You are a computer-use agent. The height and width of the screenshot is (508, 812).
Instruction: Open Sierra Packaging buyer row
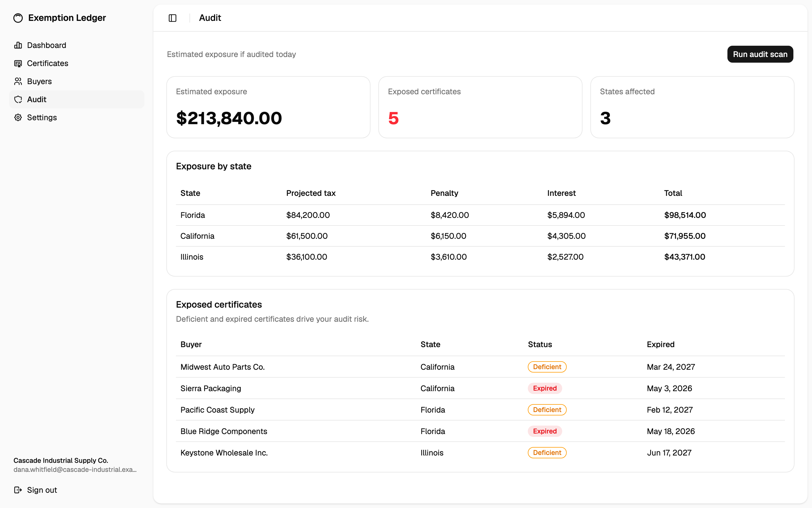(x=480, y=388)
